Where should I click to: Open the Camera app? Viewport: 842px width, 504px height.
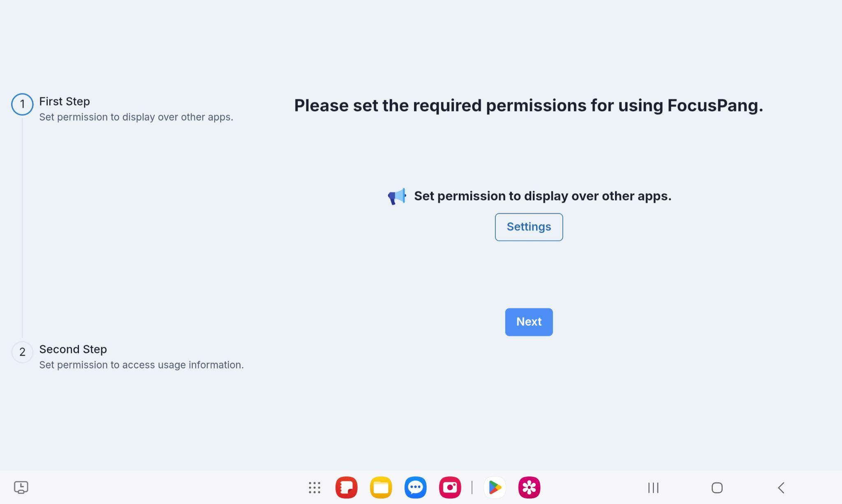point(450,488)
